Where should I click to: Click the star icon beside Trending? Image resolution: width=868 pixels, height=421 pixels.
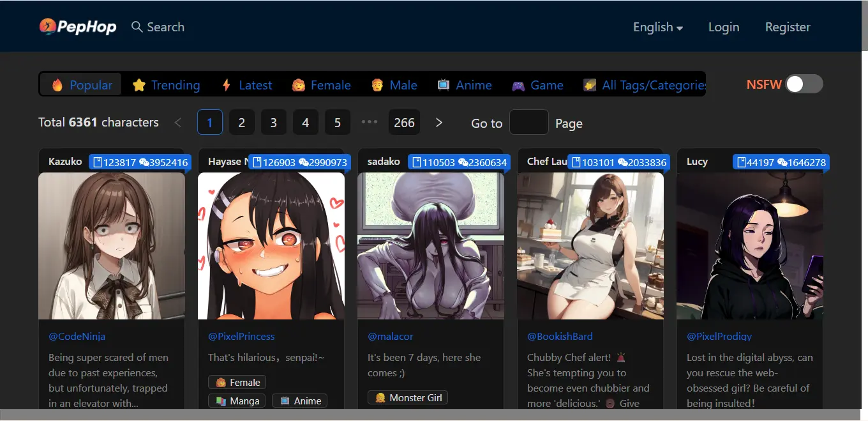pyautogui.click(x=139, y=85)
